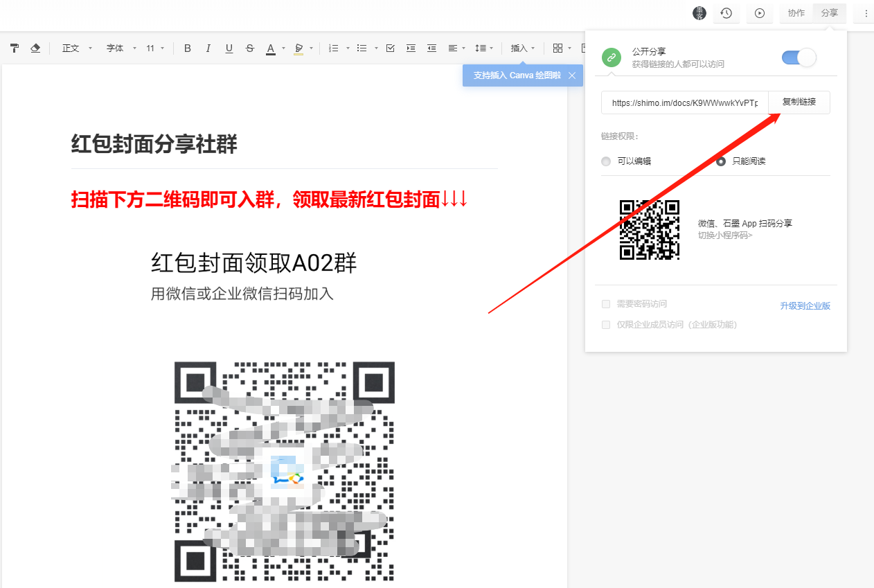The height and width of the screenshot is (588, 874).
Task: Apply font color with the A icon
Action: tap(271, 48)
